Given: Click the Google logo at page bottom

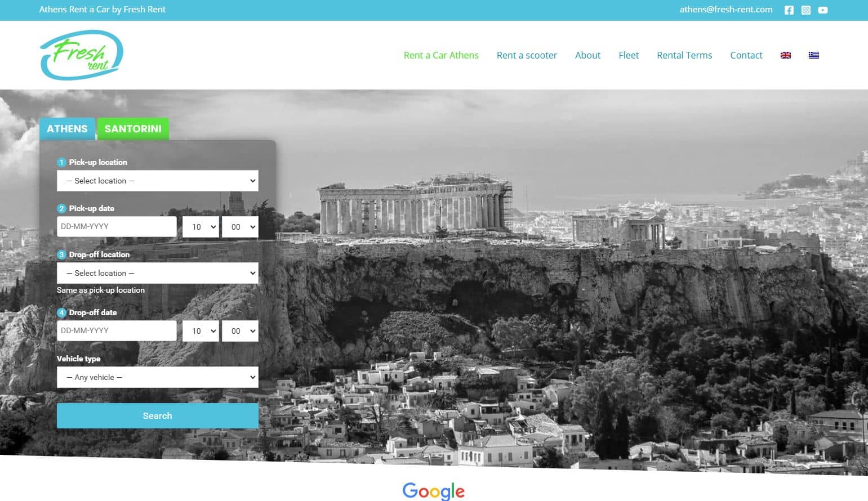Looking at the screenshot, I should (433, 490).
